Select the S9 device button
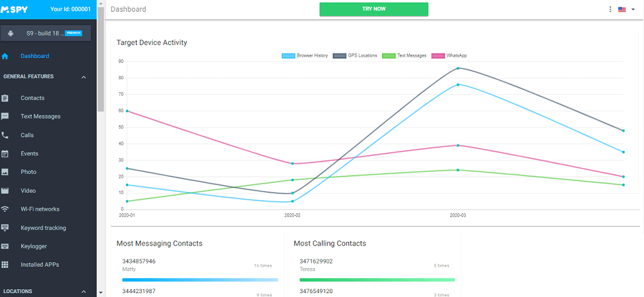This screenshot has width=644, height=297. 48,33
